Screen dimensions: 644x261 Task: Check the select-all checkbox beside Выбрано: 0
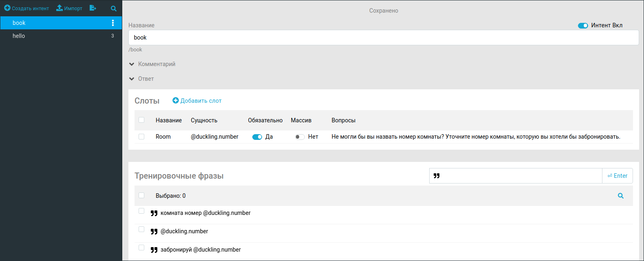point(141,195)
